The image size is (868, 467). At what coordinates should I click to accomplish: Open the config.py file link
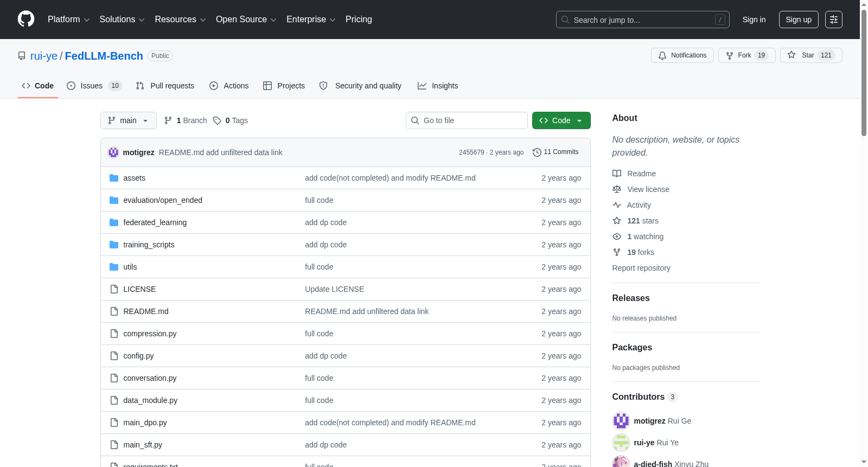click(x=138, y=356)
